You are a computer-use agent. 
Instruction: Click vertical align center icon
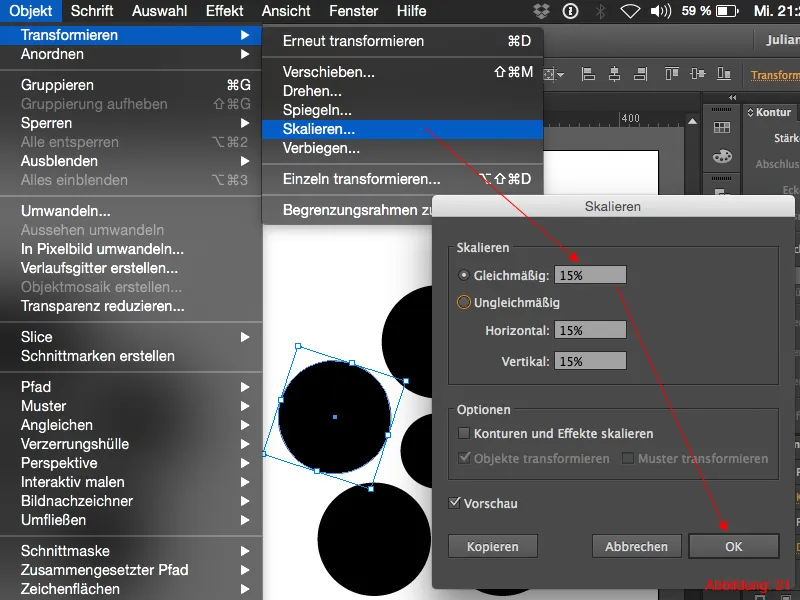click(697, 74)
